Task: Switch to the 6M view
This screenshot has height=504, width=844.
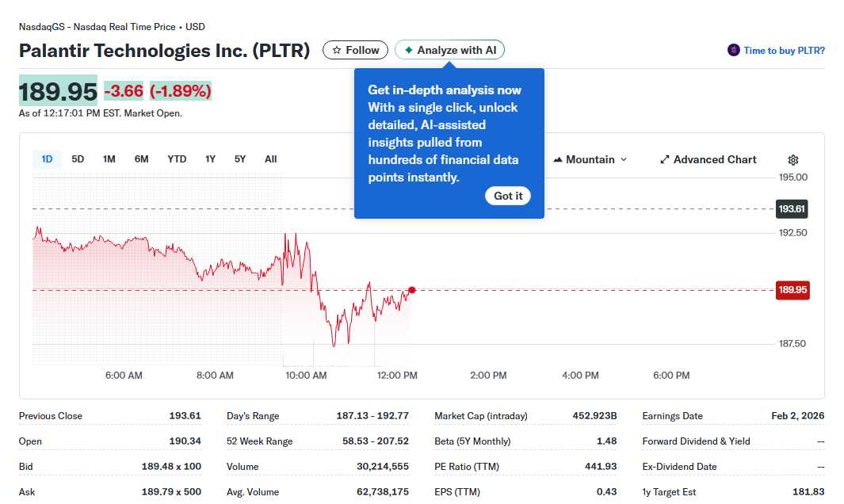Action: tap(141, 158)
